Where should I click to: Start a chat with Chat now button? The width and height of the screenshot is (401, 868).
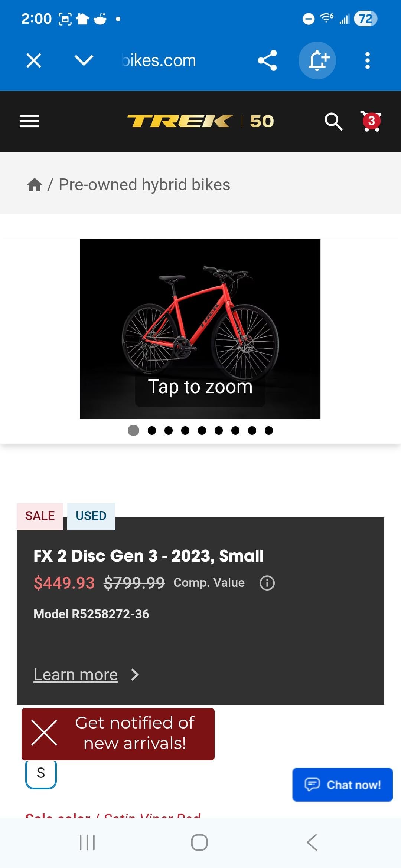click(342, 785)
